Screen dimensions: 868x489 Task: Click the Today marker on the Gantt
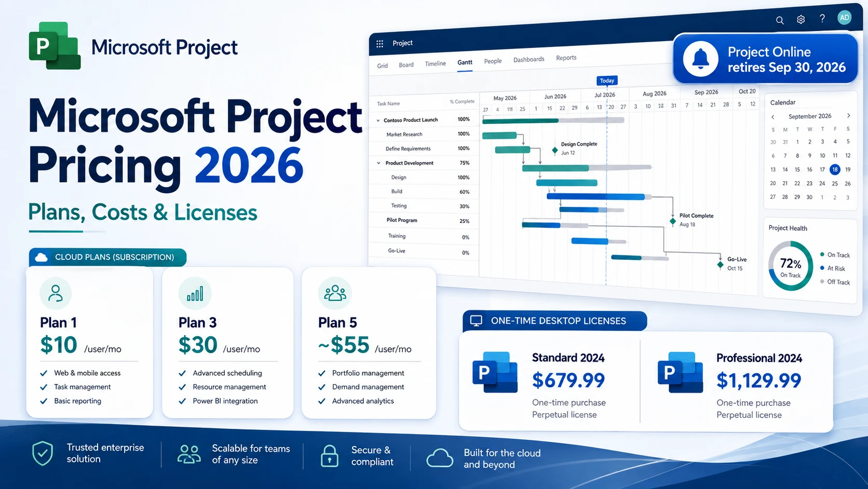pyautogui.click(x=607, y=81)
